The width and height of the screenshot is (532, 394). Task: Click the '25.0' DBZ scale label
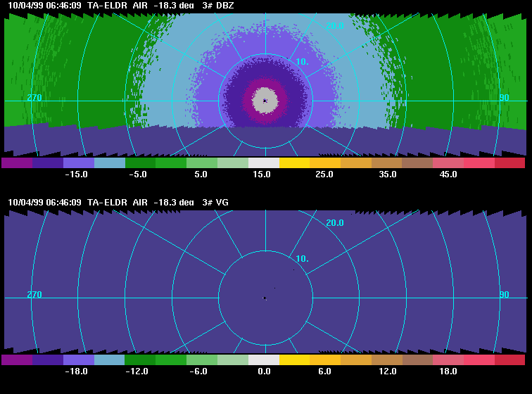tap(324, 174)
